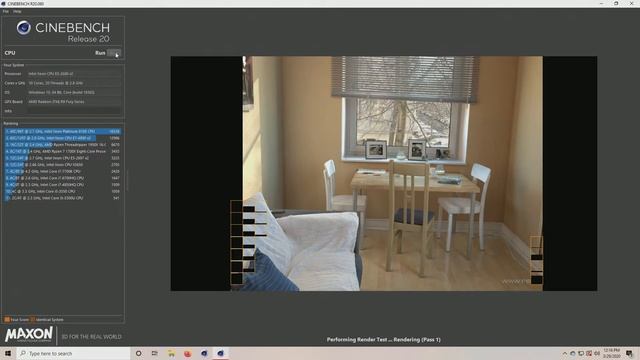Open the File menu
This screenshot has width=640, height=360.
pos(6,11)
